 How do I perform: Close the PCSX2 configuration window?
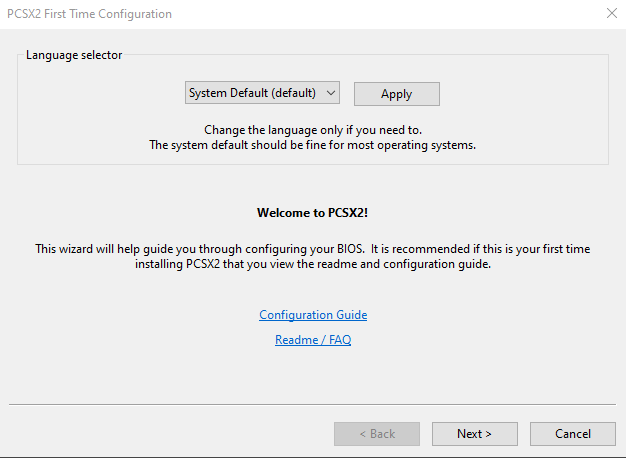pyautogui.click(x=611, y=14)
